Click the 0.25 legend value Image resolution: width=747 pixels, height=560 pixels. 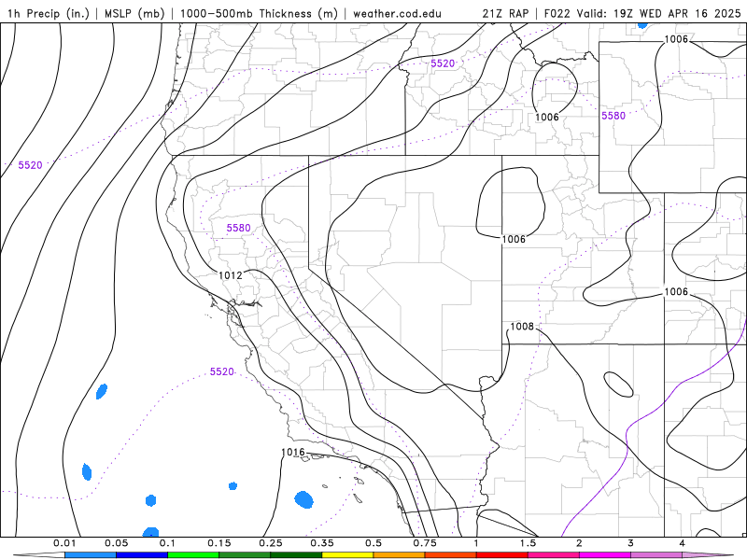[x=271, y=543]
